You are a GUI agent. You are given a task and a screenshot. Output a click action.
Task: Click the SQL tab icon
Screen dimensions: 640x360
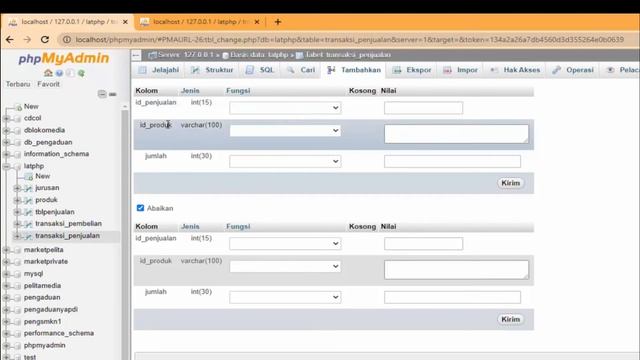click(x=249, y=70)
